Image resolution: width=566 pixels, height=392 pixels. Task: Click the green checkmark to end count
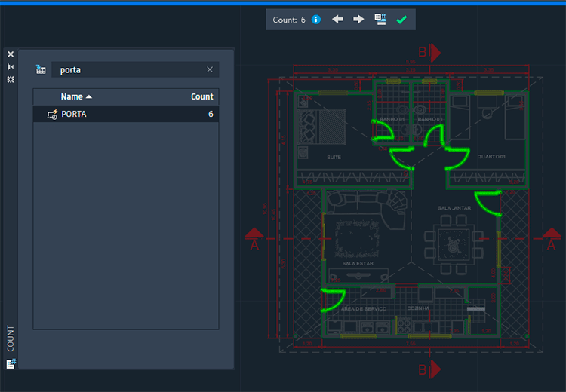coord(401,20)
